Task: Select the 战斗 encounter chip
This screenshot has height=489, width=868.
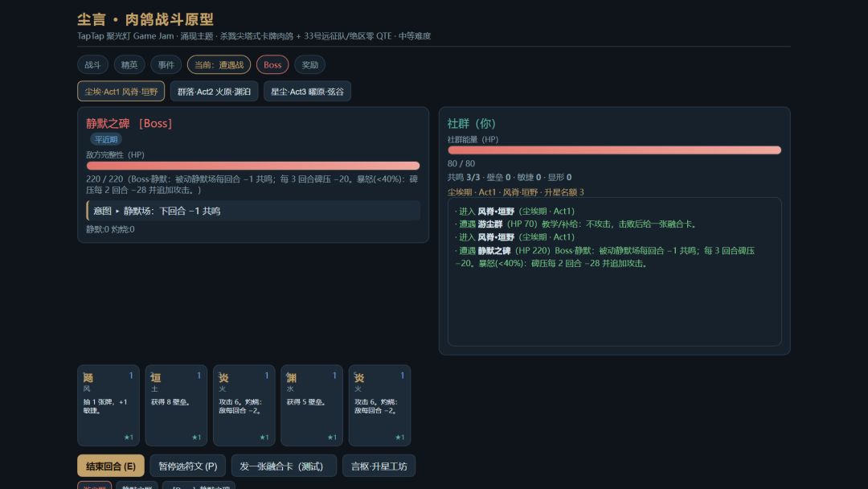Action: tap(92, 65)
